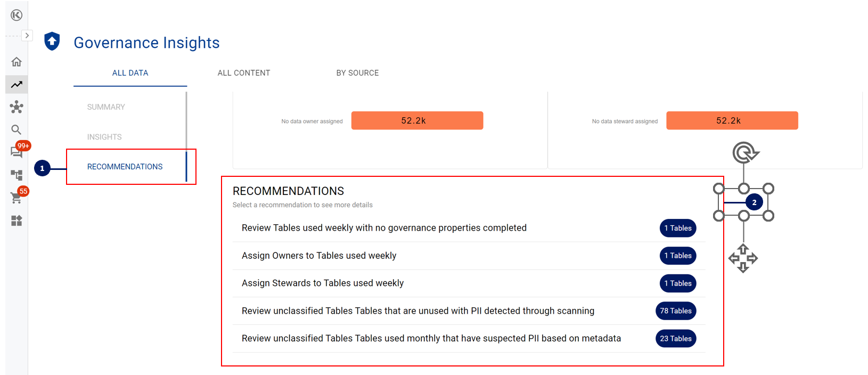The width and height of the screenshot is (868, 375).
Task: Switch to the BY SOURCE tab
Action: pos(357,73)
